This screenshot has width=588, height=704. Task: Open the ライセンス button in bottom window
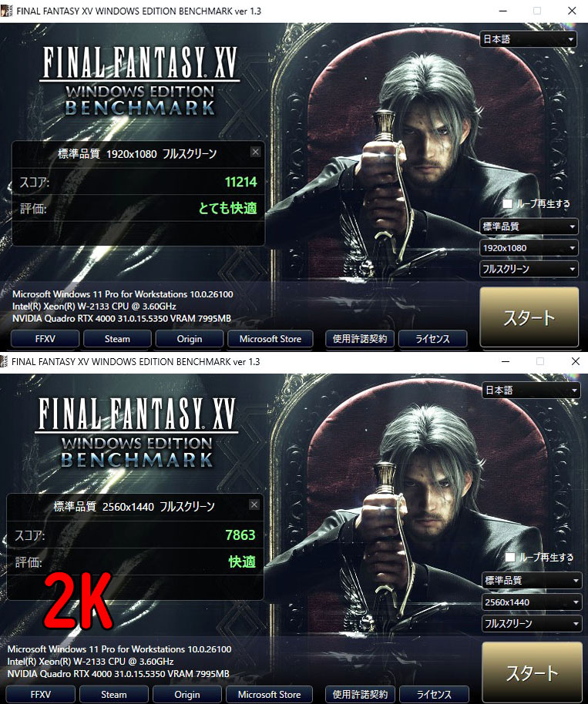[x=434, y=694]
